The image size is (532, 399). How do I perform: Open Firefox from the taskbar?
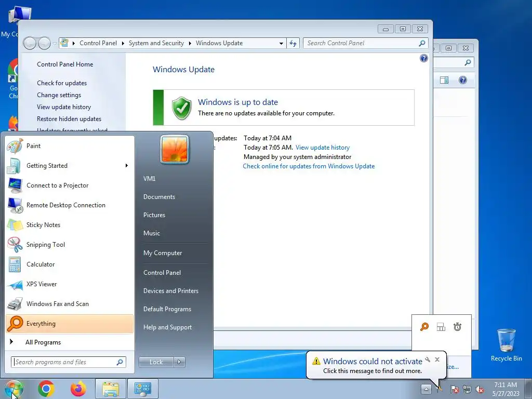pos(78,389)
